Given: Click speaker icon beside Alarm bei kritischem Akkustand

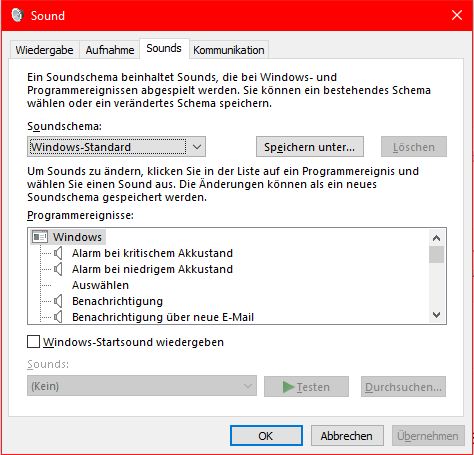Looking at the screenshot, I should tap(58, 253).
